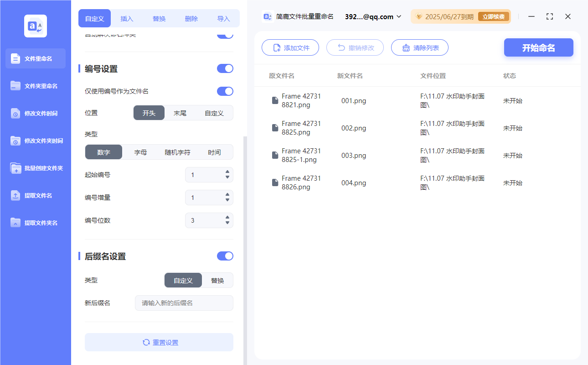Click 清除列表 to empty the file list
The height and width of the screenshot is (365, 588).
(420, 47)
